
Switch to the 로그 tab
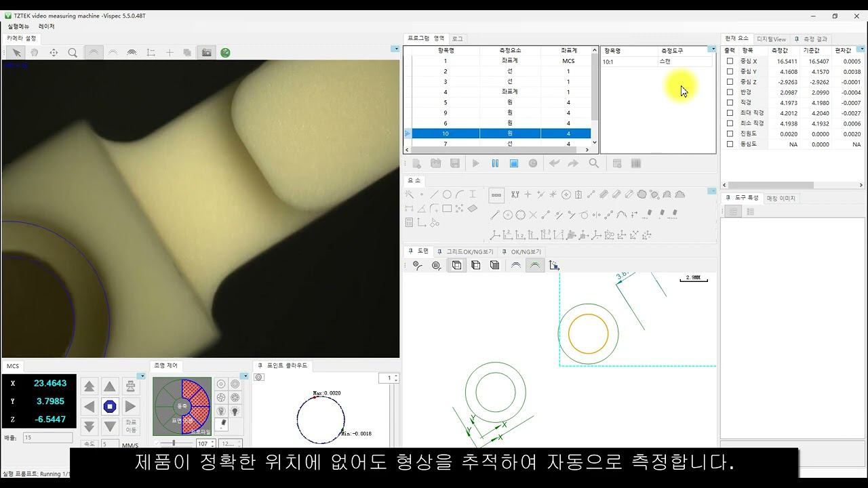[457, 39]
